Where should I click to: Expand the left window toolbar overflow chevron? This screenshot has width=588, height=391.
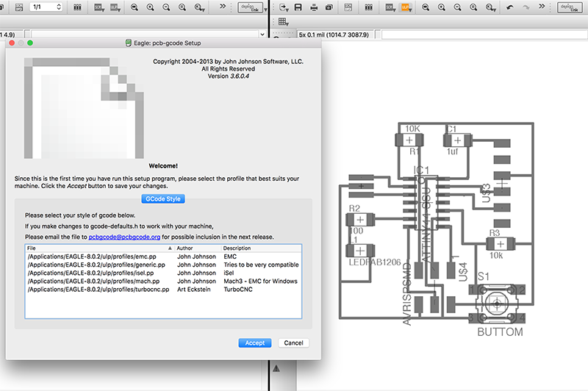pos(223,7)
